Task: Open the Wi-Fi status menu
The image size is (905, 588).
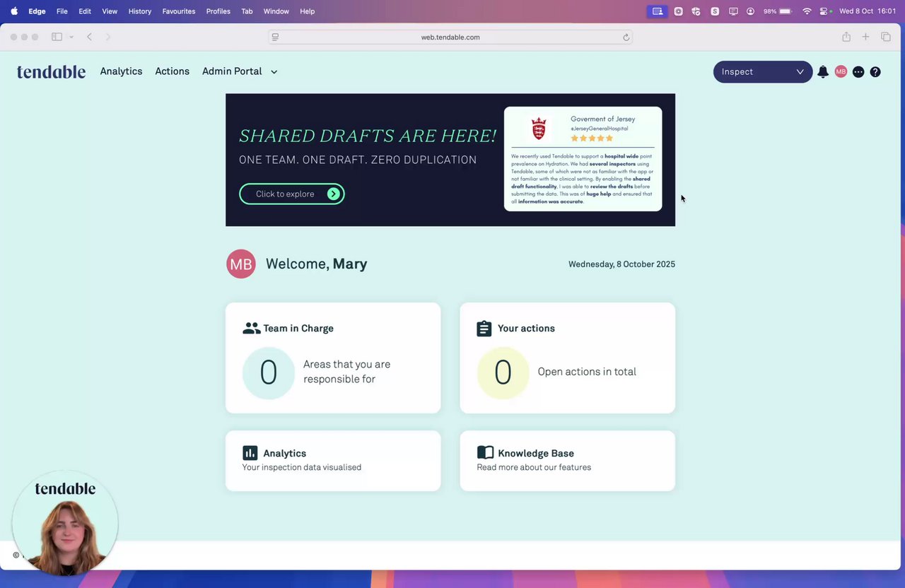Action: pyautogui.click(x=807, y=11)
